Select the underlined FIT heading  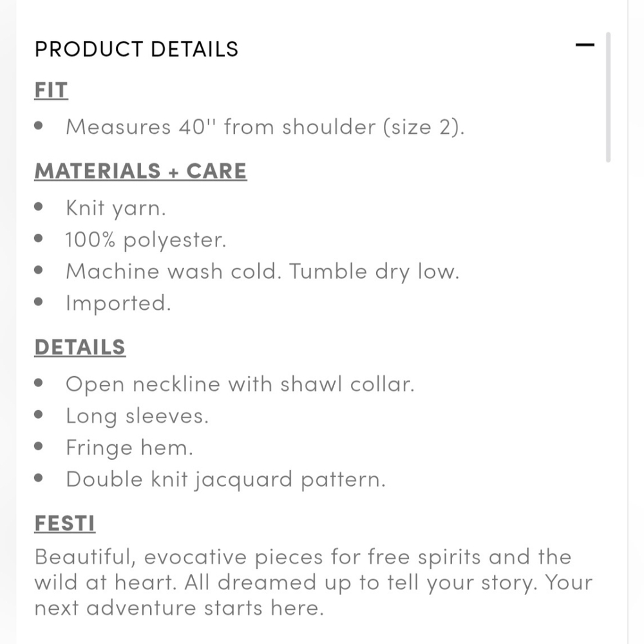(x=51, y=90)
